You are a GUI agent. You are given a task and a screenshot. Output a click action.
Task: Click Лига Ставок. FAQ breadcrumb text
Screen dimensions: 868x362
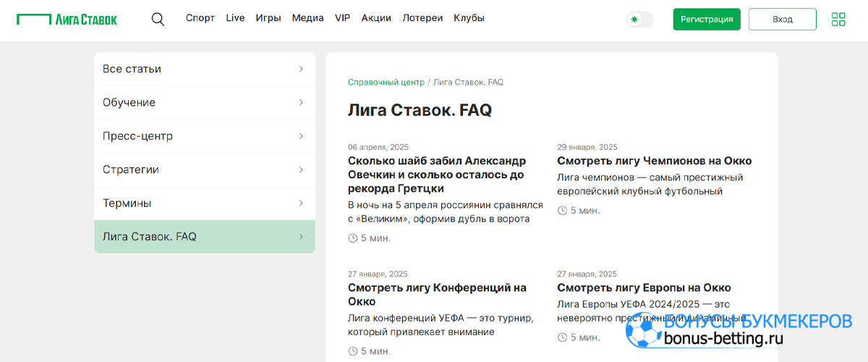[468, 83]
